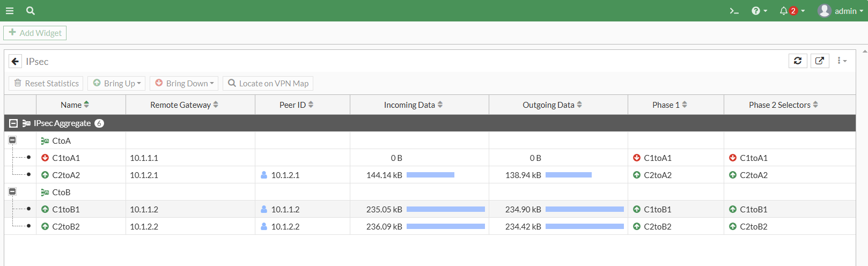
Task: Click the aggregate icon beside CtoB
Action: (45, 192)
